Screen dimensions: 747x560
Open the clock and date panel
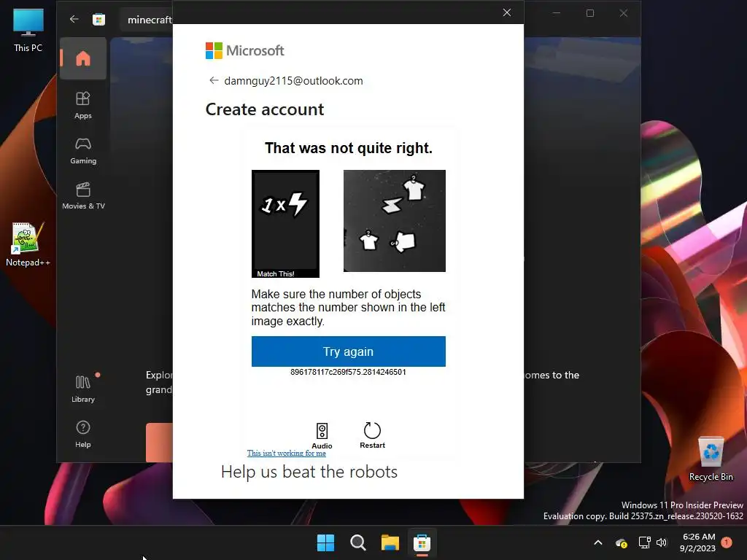(x=698, y=542)
